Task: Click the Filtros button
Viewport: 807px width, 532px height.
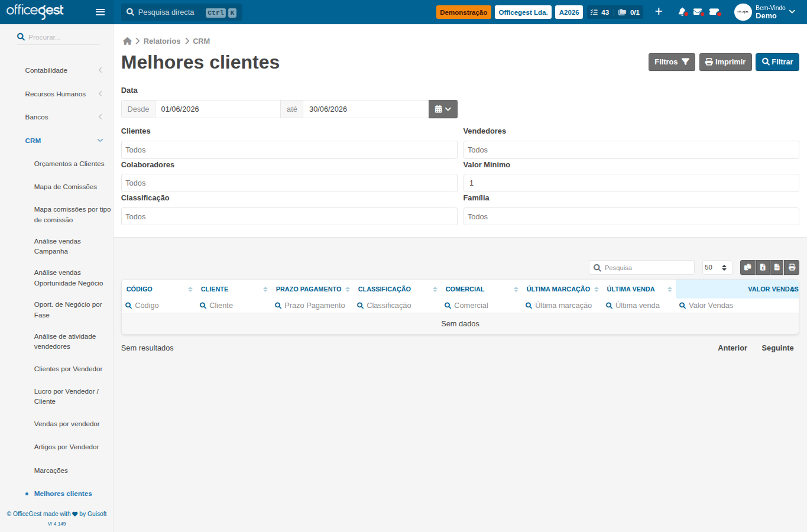Action: [672, 62]
